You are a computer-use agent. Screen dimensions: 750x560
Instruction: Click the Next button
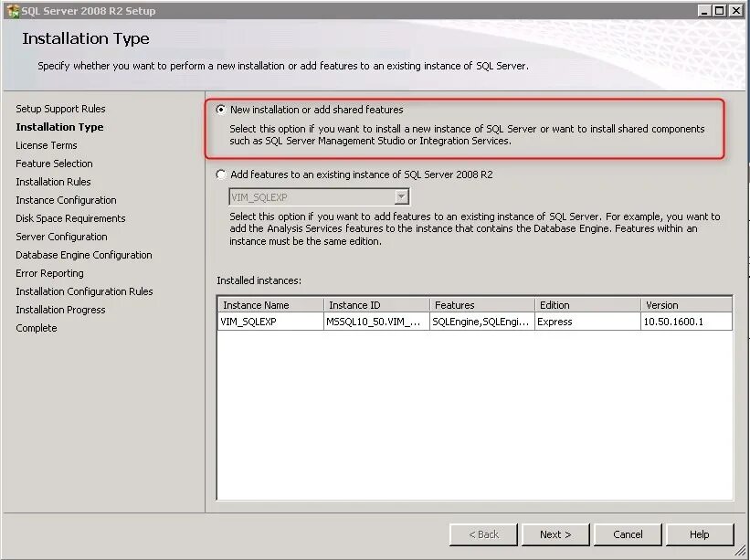[555, 534]
